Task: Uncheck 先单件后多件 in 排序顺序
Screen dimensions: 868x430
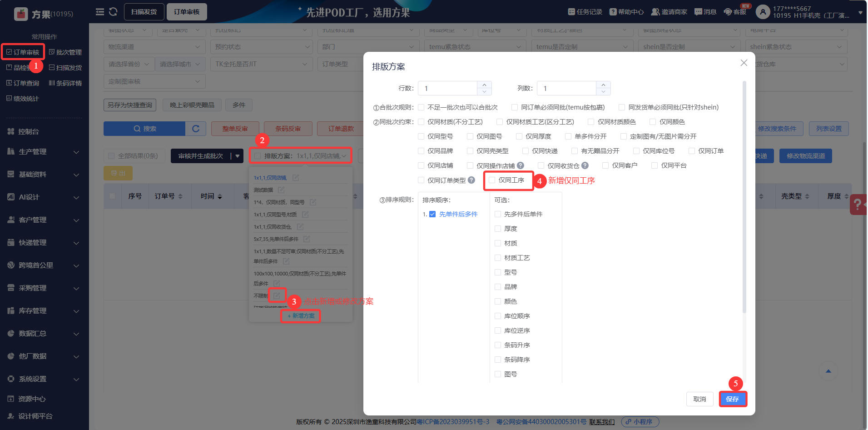Action: pyautogui.click(x=432, y=214)
